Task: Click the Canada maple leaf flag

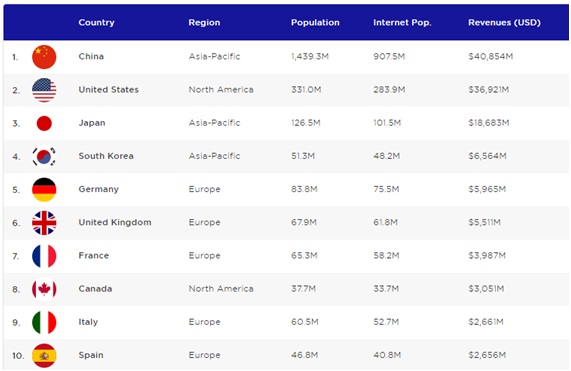Action: (x=44, y=289)
